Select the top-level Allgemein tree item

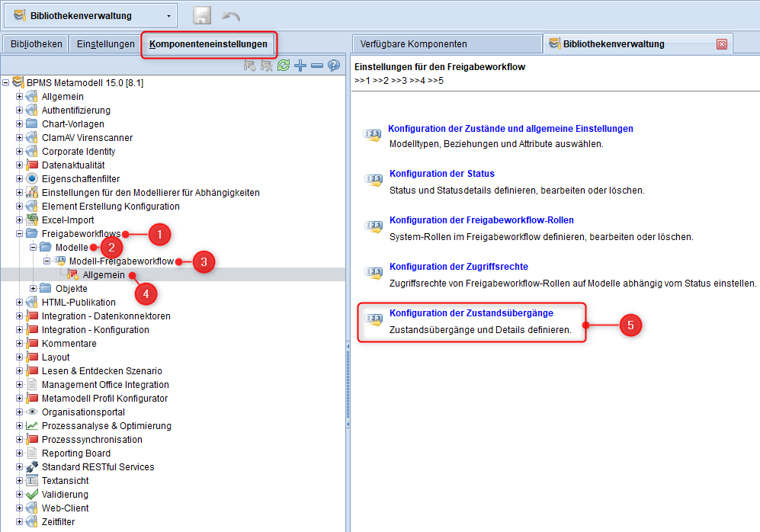click(63, 97)
